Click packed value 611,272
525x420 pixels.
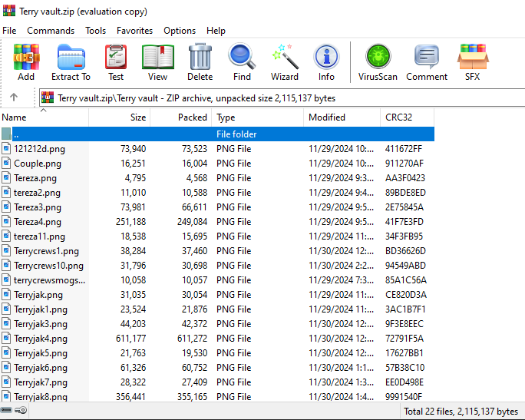(192, 339)
